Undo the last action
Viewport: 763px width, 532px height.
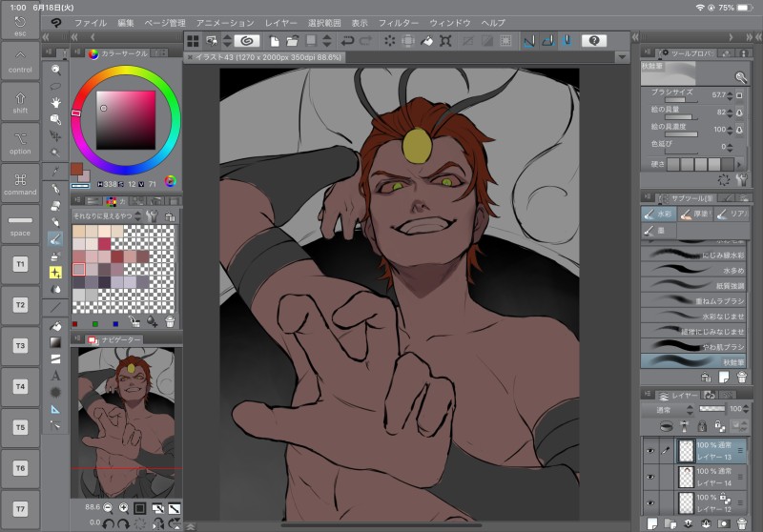(x=347, y=41)
